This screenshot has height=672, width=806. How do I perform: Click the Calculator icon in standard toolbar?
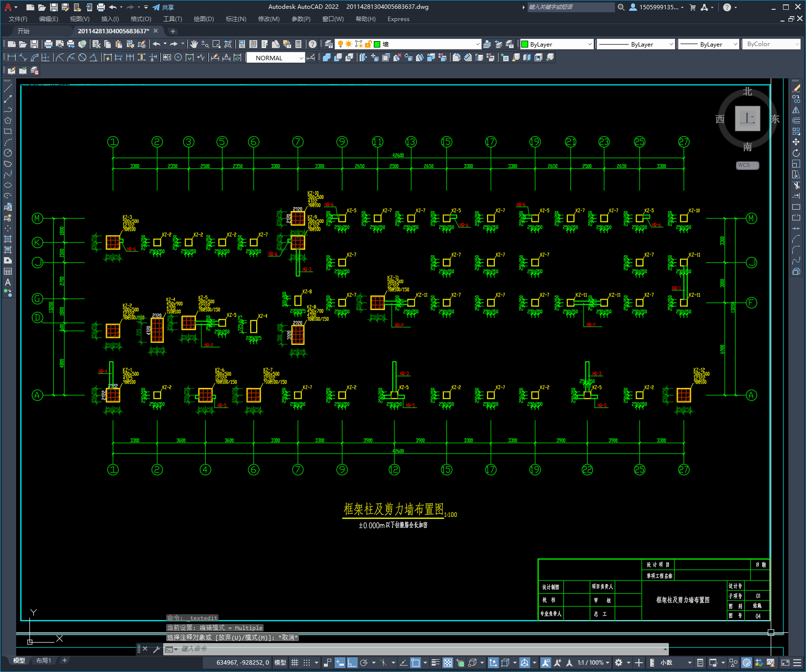(298, 44)
